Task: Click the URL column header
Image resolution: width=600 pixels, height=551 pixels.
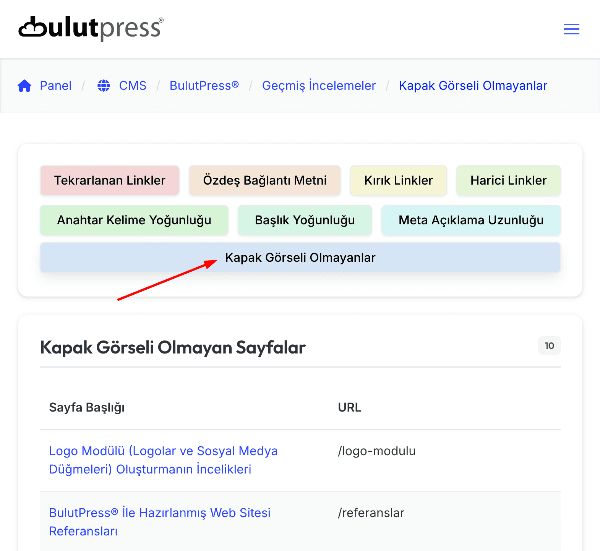Action: pos(349,408)
